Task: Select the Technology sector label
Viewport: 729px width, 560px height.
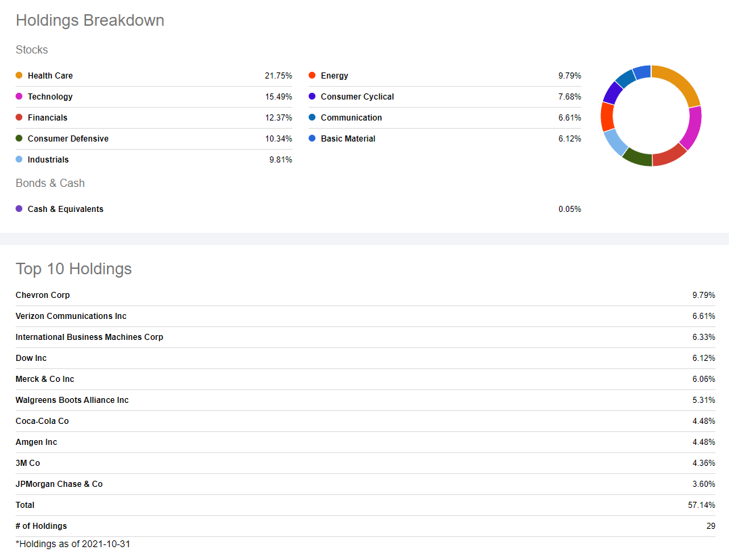Action: click(x=50, y=97)
